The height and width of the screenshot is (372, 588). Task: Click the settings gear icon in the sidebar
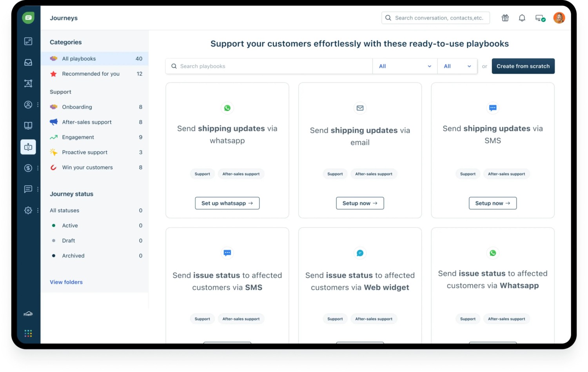[x=28, y=210]
